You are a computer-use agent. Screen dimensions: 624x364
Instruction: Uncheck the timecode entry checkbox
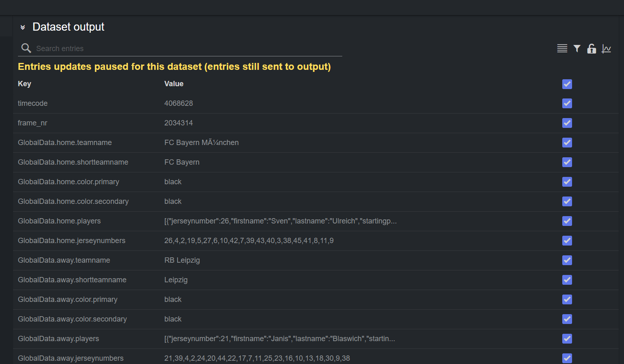(567, 103)
